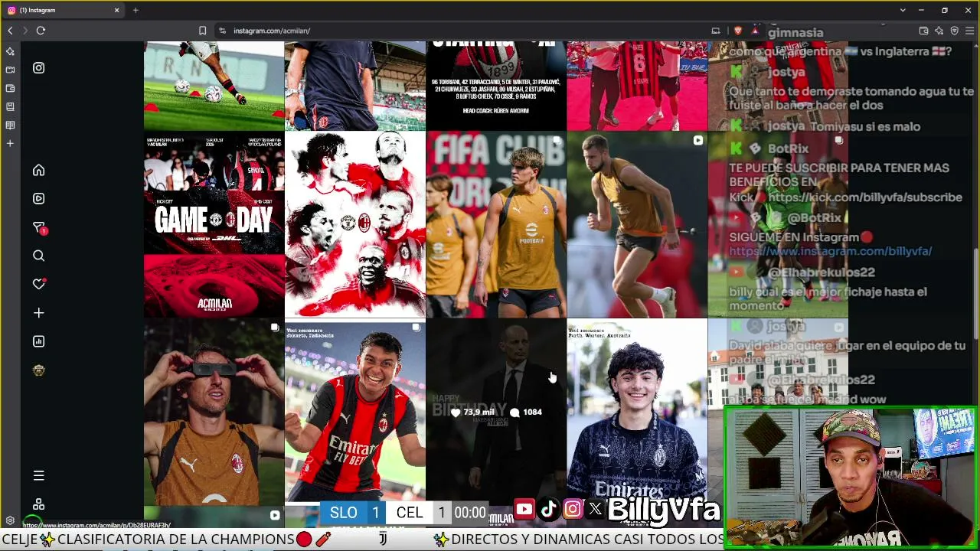The image size is (980, 551).
Task: Open Brave Shields panel
Action: click(x=738, y=31)
